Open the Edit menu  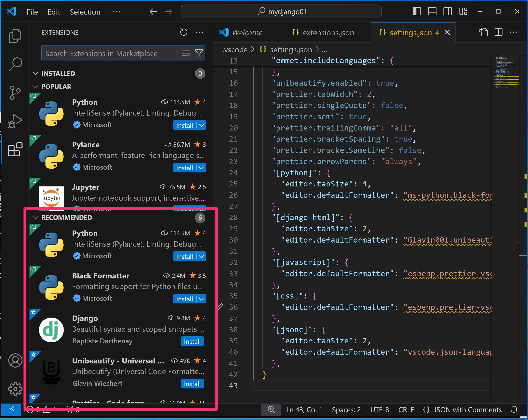54,11
